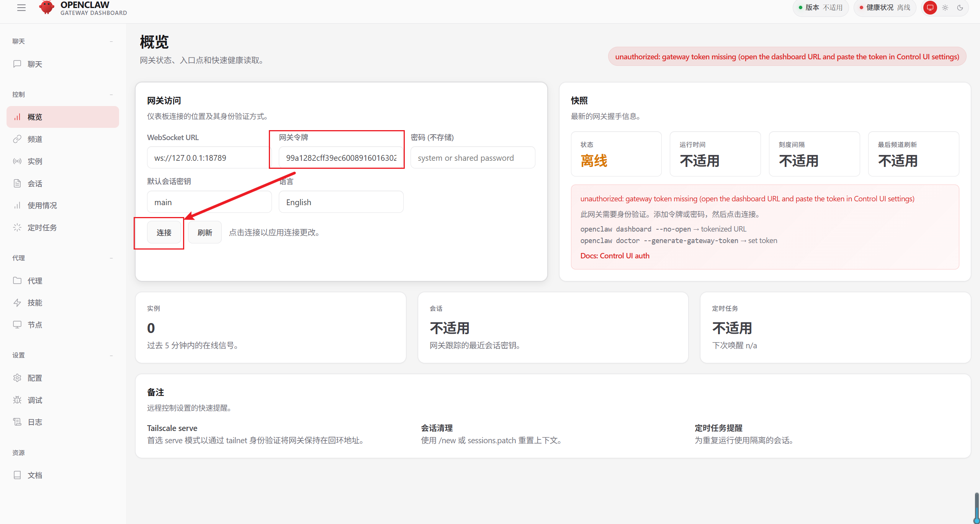Collapse the 聊天 sidebar section
The image size is (980, 524).
(111, 41)
